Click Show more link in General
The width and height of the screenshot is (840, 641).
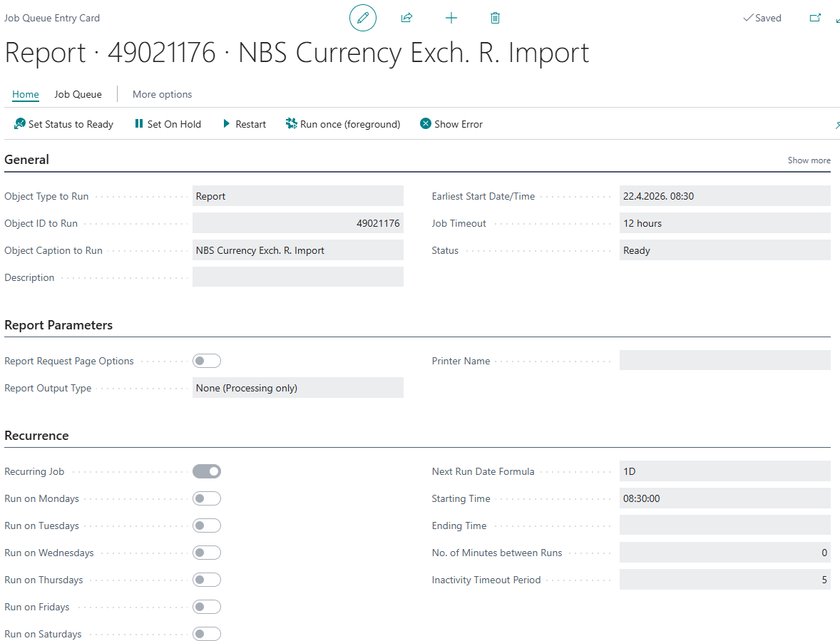[809, 160]
